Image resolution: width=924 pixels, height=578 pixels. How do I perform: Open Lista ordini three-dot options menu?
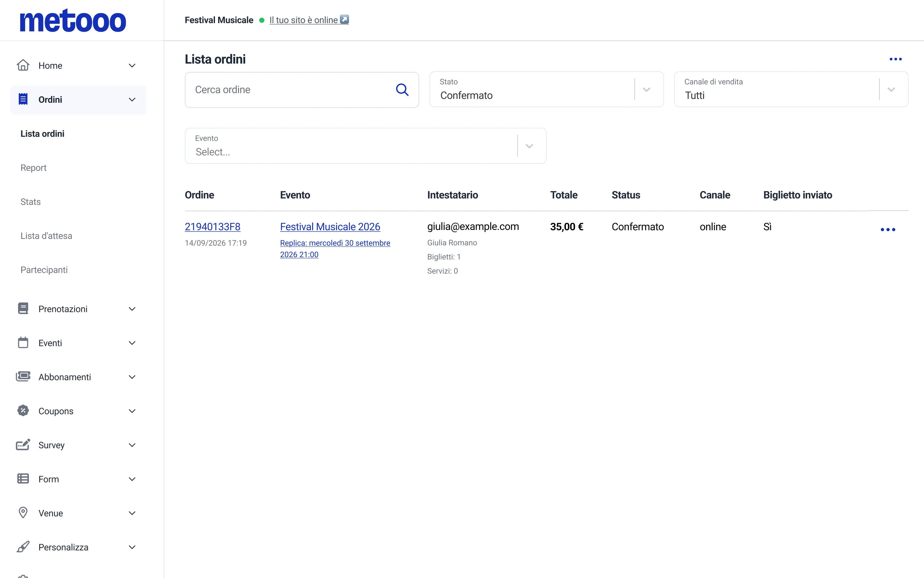click(x=895, y=59)
